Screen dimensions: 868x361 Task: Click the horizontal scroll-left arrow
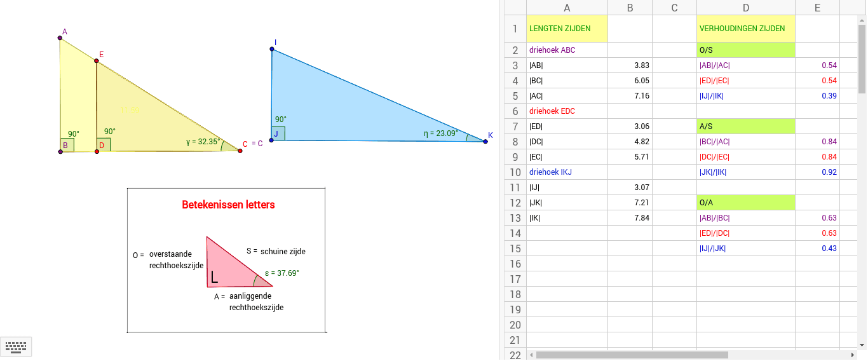click(x=532, y=355)
